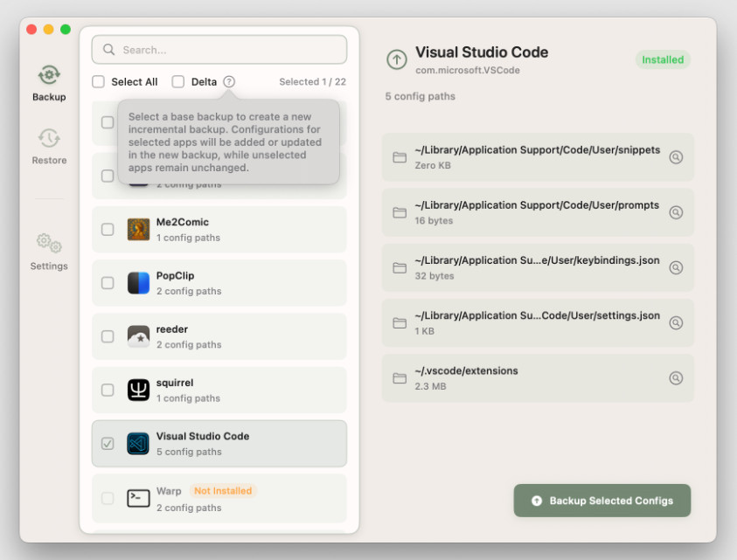737x560 pixels.
Task: Reveal the snippets folder with magnifier icon
Action: point(676,157)
